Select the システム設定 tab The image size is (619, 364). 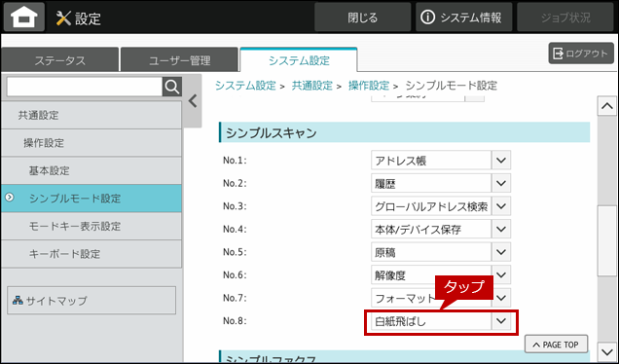coord(299,60)
